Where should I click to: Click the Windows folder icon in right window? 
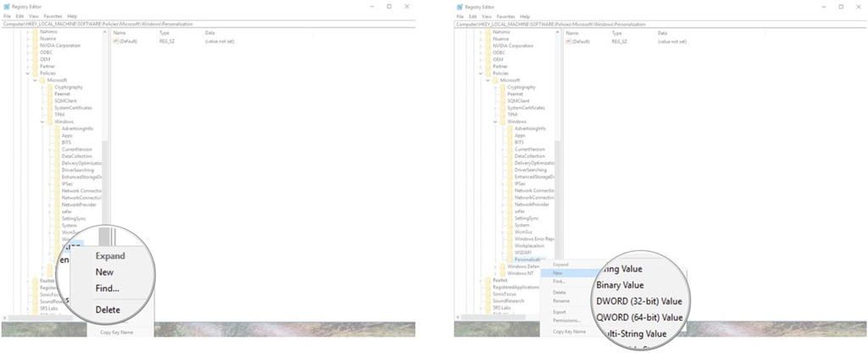pos(503,121)
